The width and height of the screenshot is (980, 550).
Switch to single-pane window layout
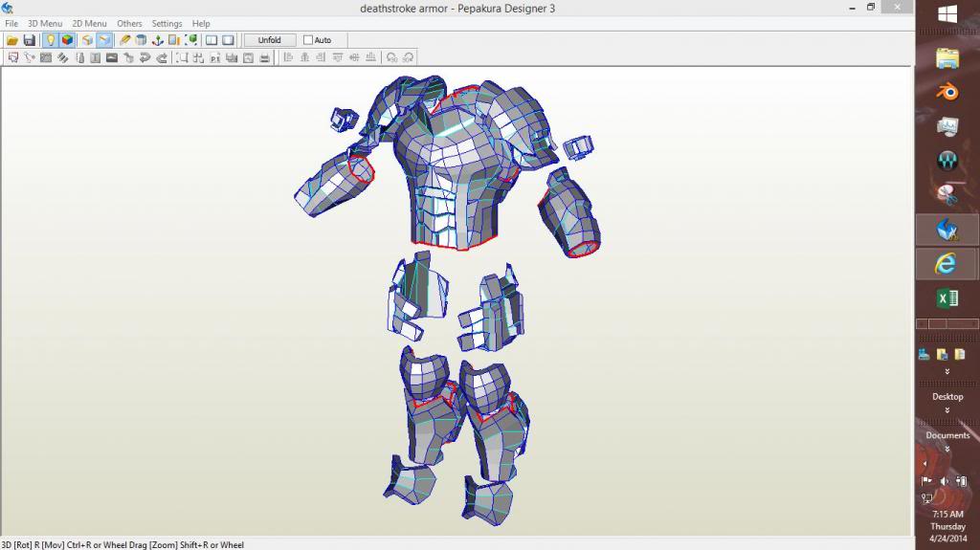tap(228, 40)
